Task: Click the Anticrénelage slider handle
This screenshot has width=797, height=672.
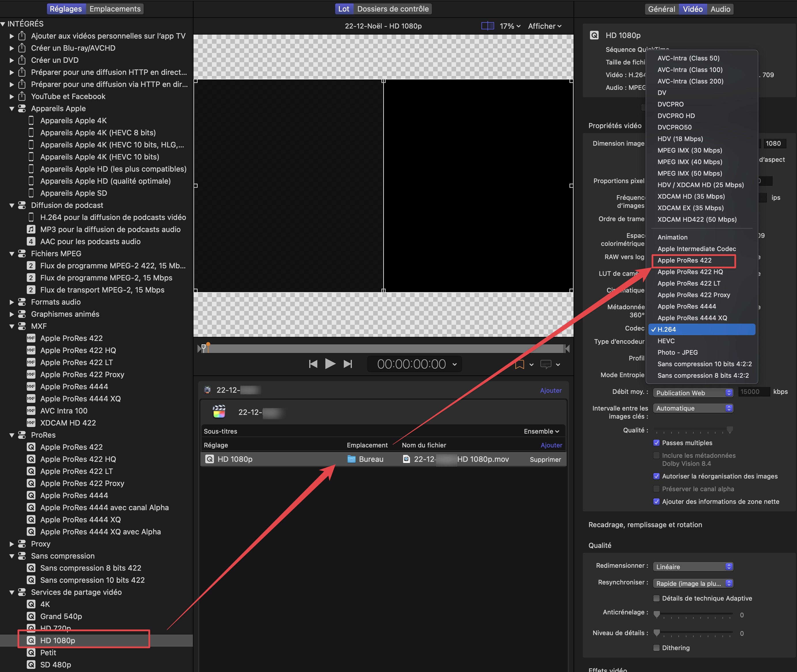Action: point(656,614)
